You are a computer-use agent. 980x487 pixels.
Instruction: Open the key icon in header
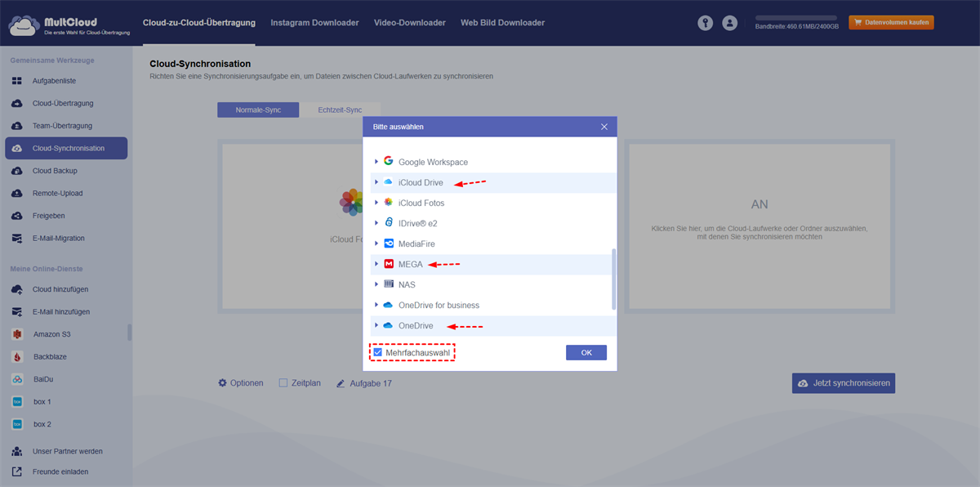(706, 23)
